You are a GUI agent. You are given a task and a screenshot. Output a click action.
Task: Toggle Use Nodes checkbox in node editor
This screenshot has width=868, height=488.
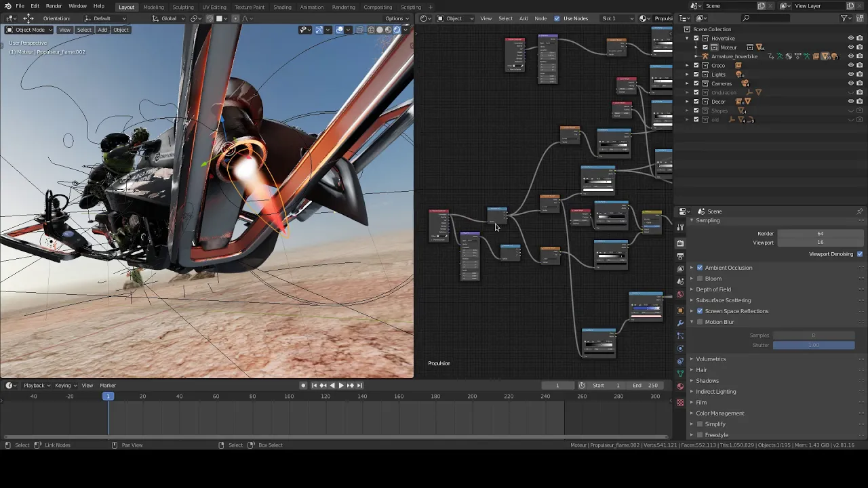point(557,18)
